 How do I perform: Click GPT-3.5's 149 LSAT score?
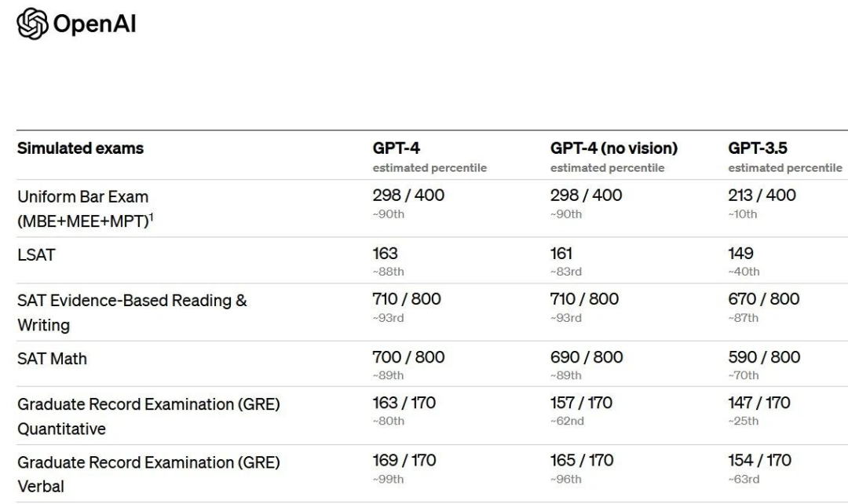(x=742, y=254)
